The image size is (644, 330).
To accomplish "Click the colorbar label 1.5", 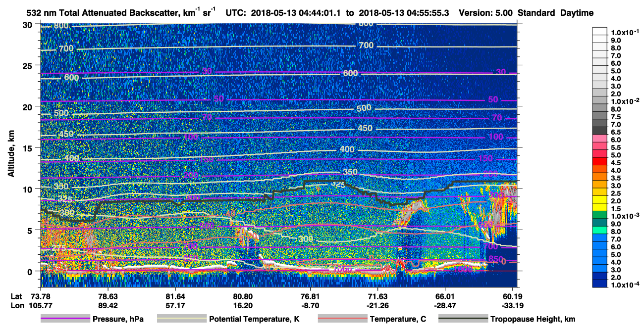I will coord(617,209).
